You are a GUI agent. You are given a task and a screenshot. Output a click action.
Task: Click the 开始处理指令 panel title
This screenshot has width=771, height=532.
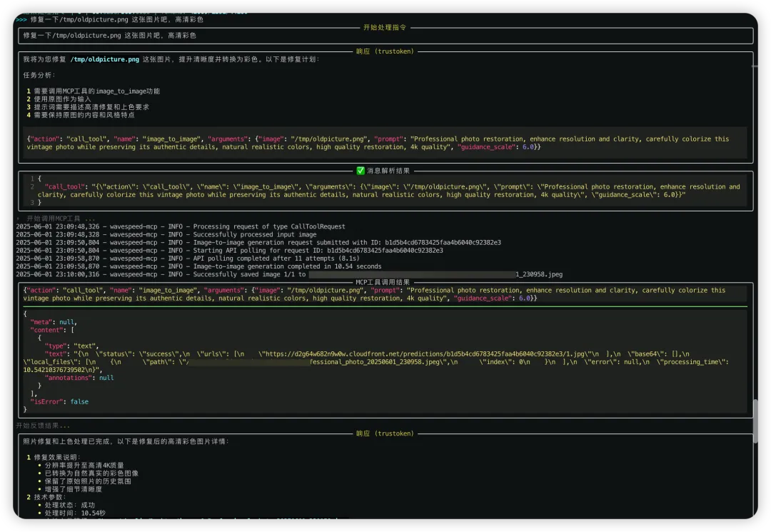[x=385, y=28]
